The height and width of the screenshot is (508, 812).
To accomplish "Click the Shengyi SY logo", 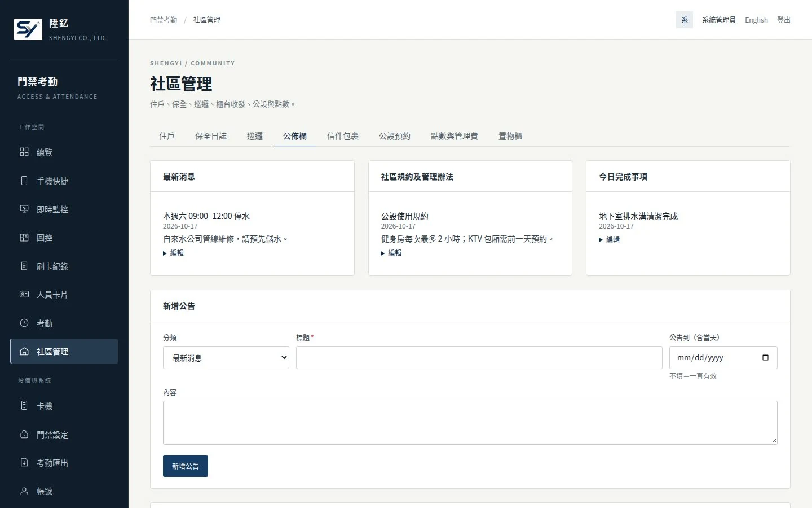I will 28,29.
